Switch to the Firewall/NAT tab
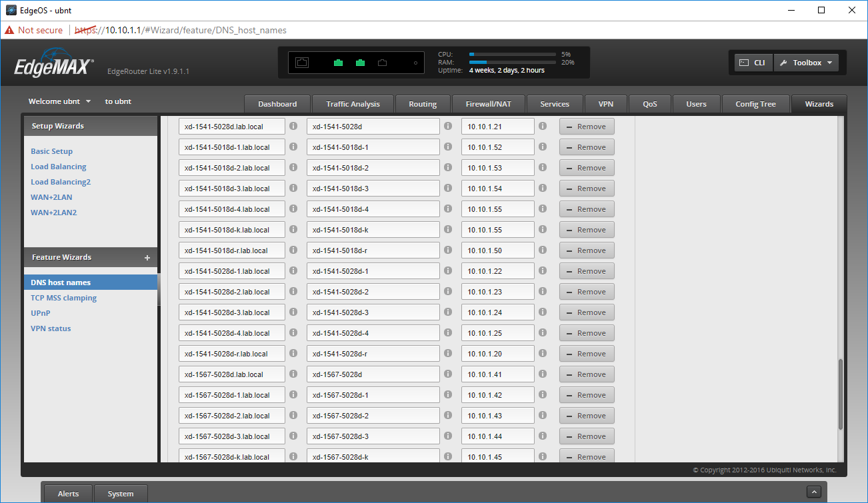The width and height of the screenshot is (868, 503). click(489, 104)
